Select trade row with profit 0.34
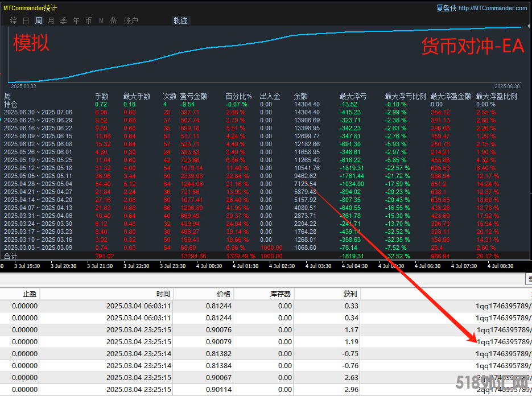The width and height of the screenshot is (532, 396). point(266,318)
